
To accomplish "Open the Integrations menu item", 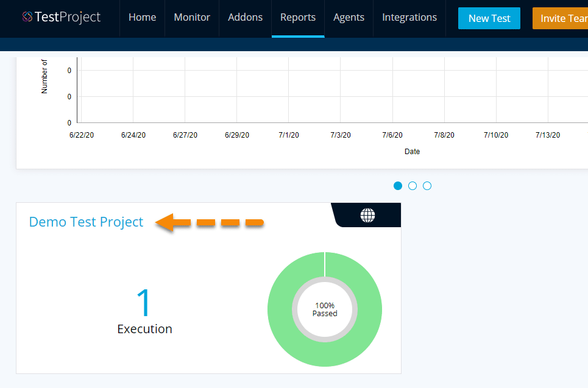I will [409, 18].
